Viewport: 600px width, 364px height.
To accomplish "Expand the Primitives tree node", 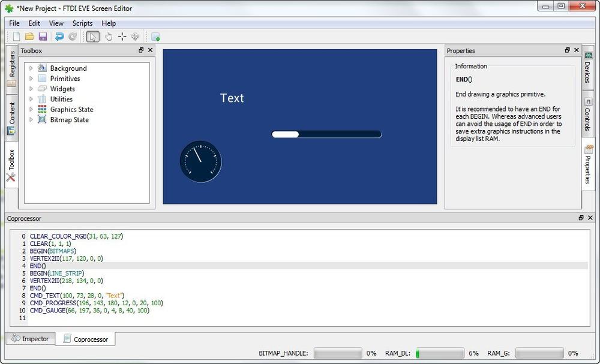I will pos(31,79).
